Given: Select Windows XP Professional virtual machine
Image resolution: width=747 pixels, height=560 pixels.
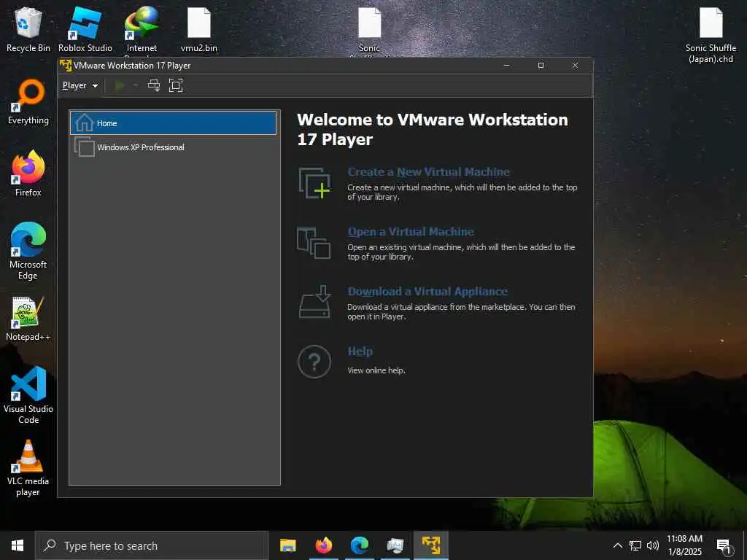Looking at the screenshot, I should (174, 147).
